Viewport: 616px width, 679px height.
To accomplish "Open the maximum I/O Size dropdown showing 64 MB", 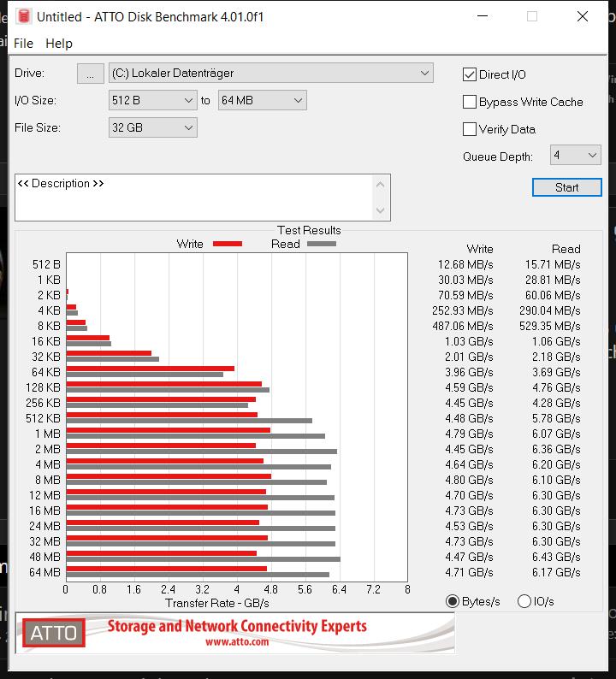I will [263, 100].
